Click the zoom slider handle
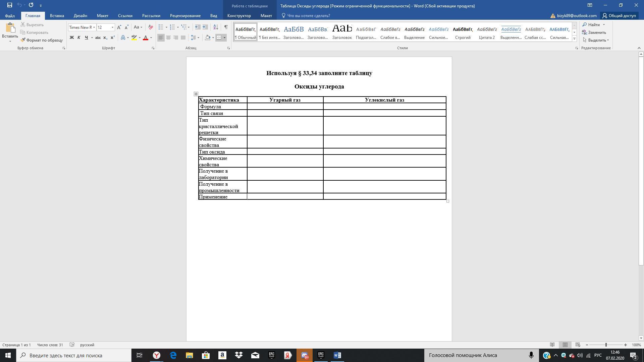Viewport: 644px width, 362px height. 606,345
